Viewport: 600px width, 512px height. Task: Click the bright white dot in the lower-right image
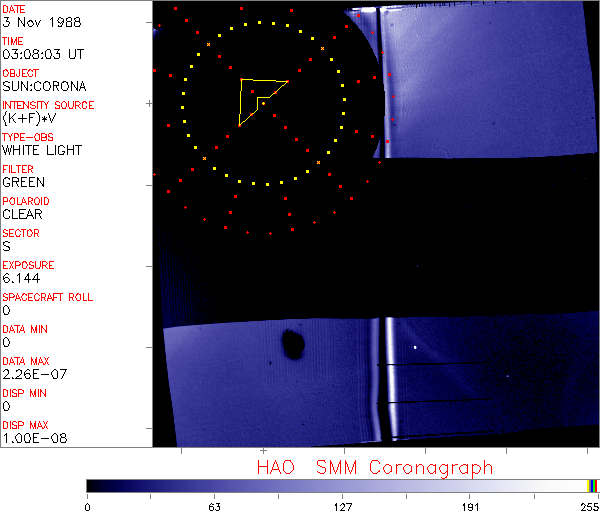click(415, 347)
